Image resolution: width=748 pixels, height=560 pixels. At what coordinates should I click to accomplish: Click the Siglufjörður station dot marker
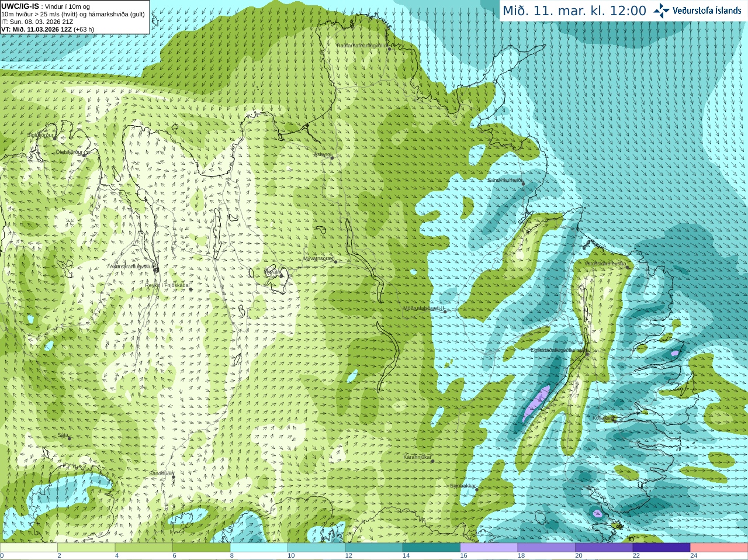pos(55,139)
